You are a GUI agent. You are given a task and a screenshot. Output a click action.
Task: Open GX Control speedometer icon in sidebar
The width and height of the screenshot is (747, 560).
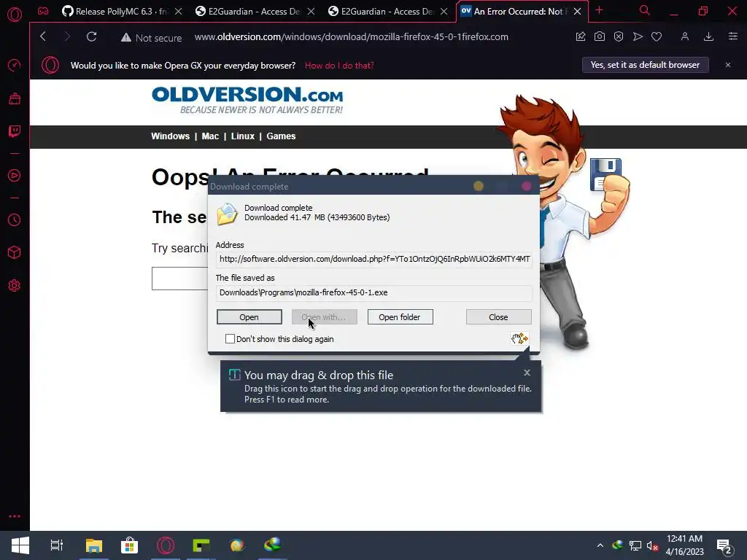(15, 65)
